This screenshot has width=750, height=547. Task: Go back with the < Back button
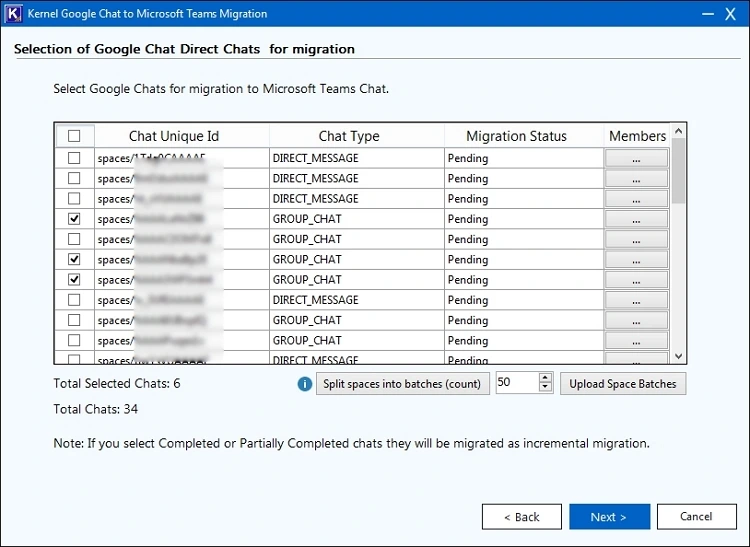point(521,516)
